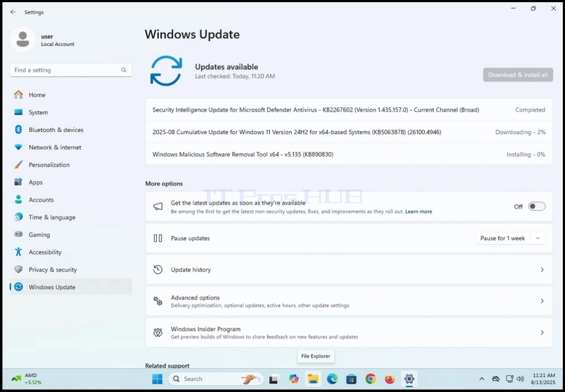Open the Learn more link
The height and width of the screenshot is (392, 565).
tap(418, 212)
